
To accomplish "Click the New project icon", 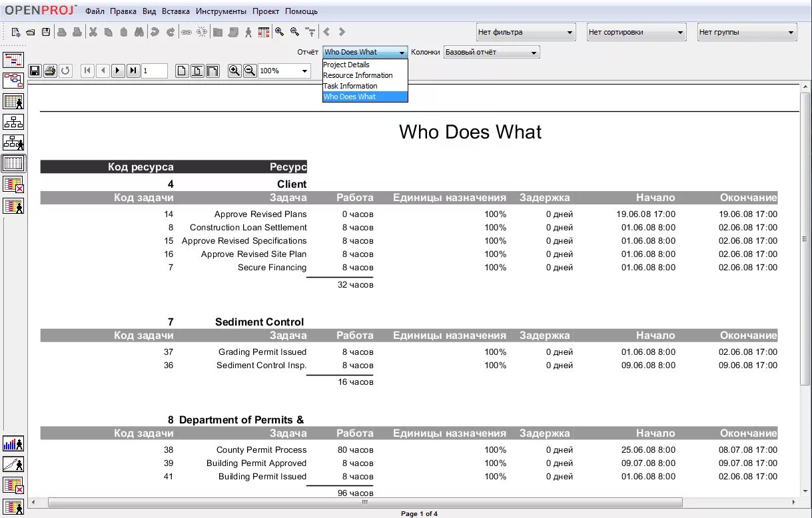I will (x=15, y=32).
